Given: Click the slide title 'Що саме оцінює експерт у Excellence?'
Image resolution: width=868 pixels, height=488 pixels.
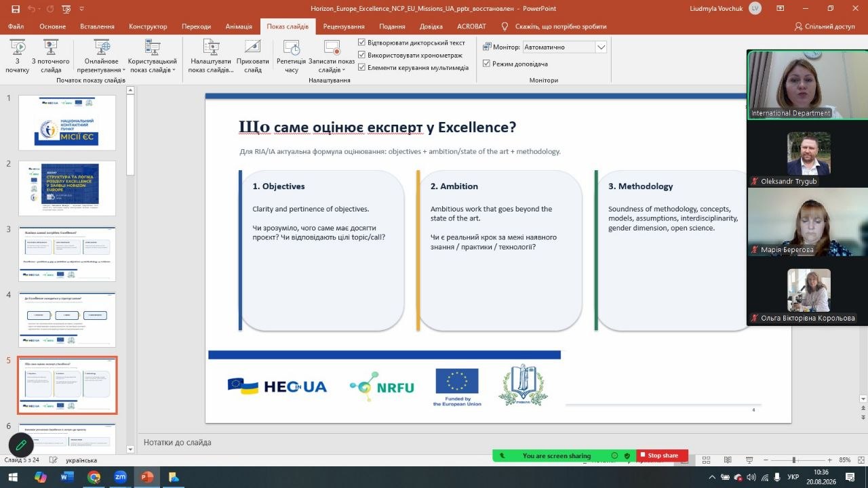Looking at the screenshot, I should pyautogui.click(x=377, y=127).
